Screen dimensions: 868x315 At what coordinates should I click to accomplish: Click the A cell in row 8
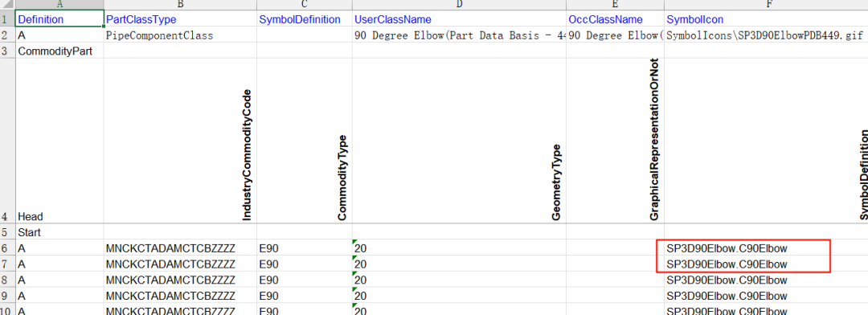point(59,280)
